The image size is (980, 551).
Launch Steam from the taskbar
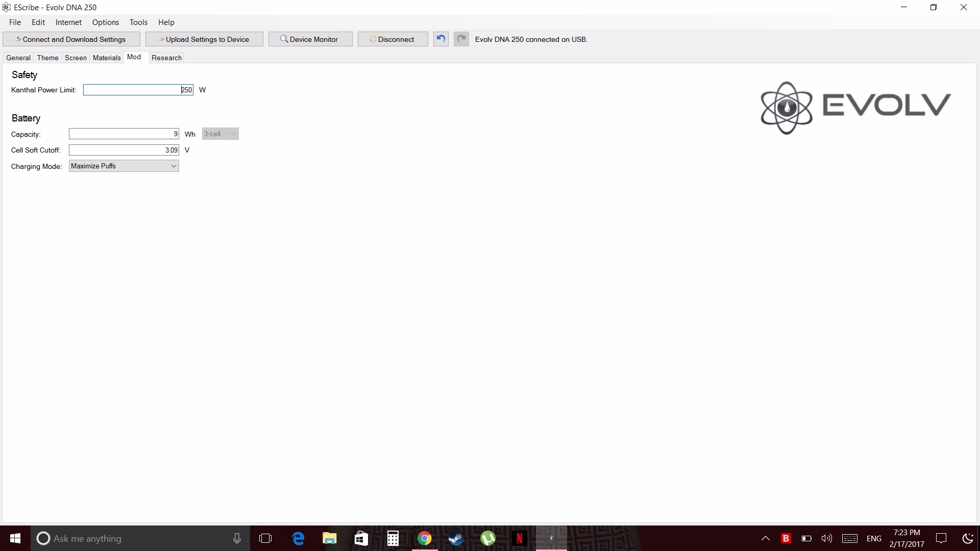pos(456,538)
